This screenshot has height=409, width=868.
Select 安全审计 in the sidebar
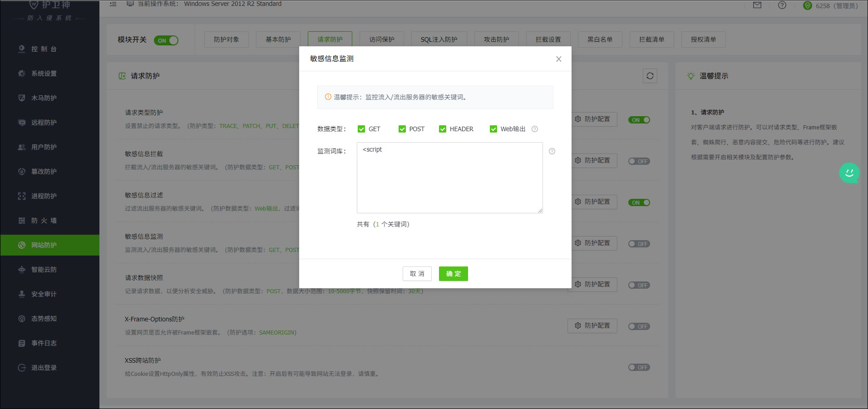pos(44,294)
